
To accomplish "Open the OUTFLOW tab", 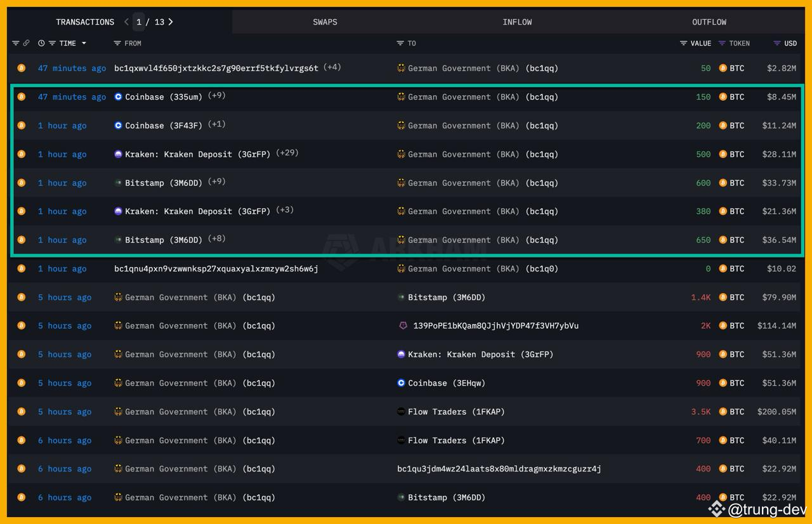I will point(709,22).
